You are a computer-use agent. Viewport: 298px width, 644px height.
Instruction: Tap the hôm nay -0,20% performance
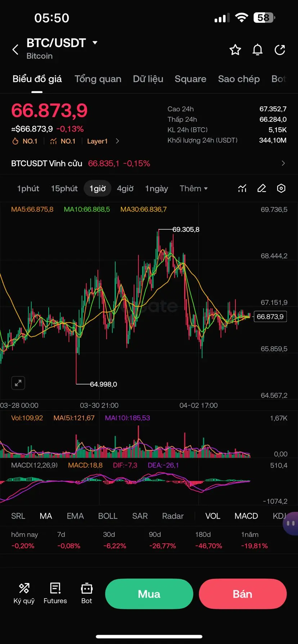(24, 540)
